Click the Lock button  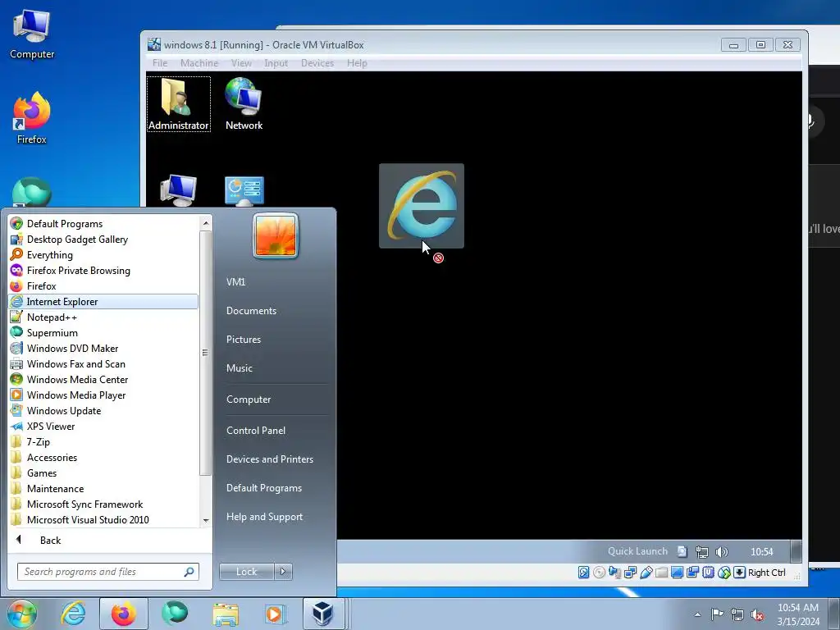click(x=246, y=572)
